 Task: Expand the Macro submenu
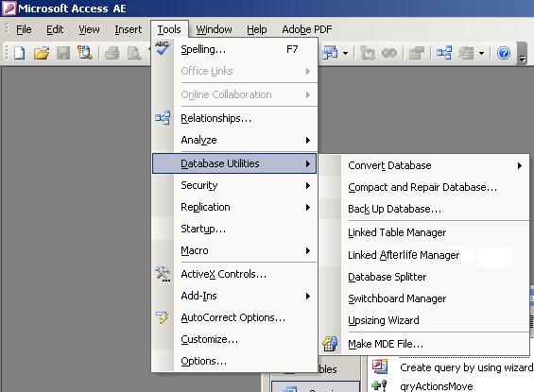pyautogui.click(x=308, y=250)
